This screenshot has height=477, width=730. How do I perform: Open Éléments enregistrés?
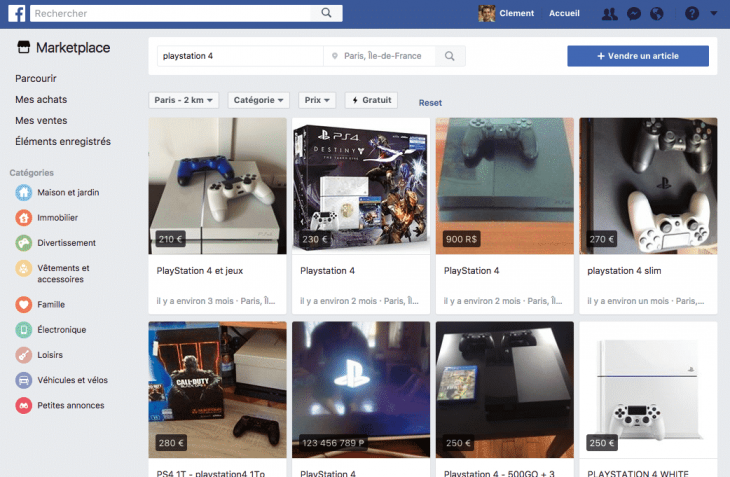point(63,141)
